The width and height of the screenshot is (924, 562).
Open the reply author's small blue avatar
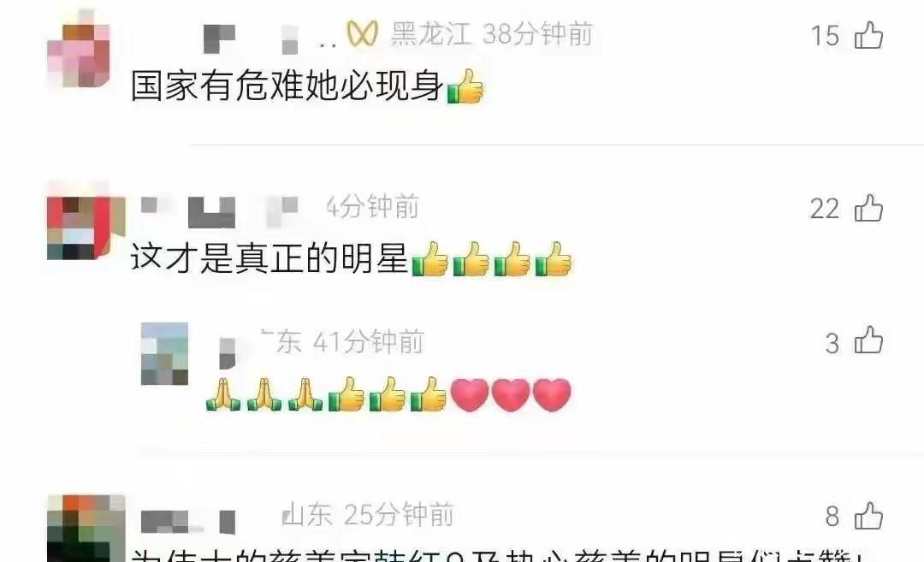[x=164, y=353]
